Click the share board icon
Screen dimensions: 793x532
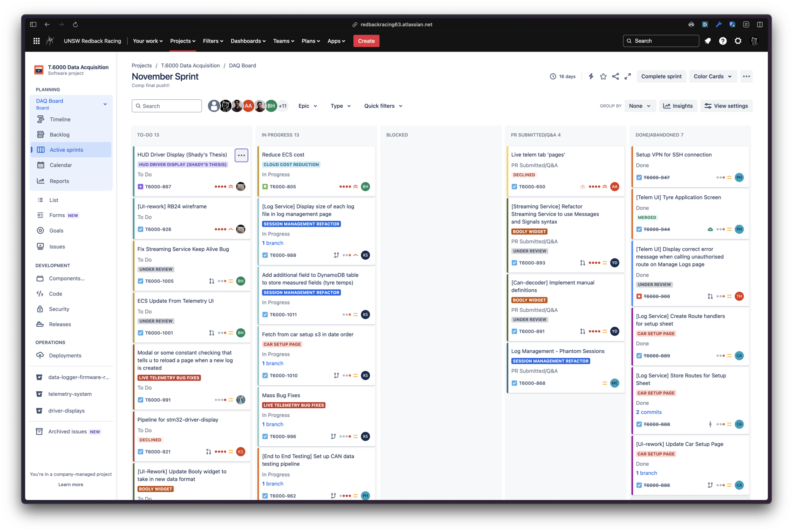coord(615,76)
